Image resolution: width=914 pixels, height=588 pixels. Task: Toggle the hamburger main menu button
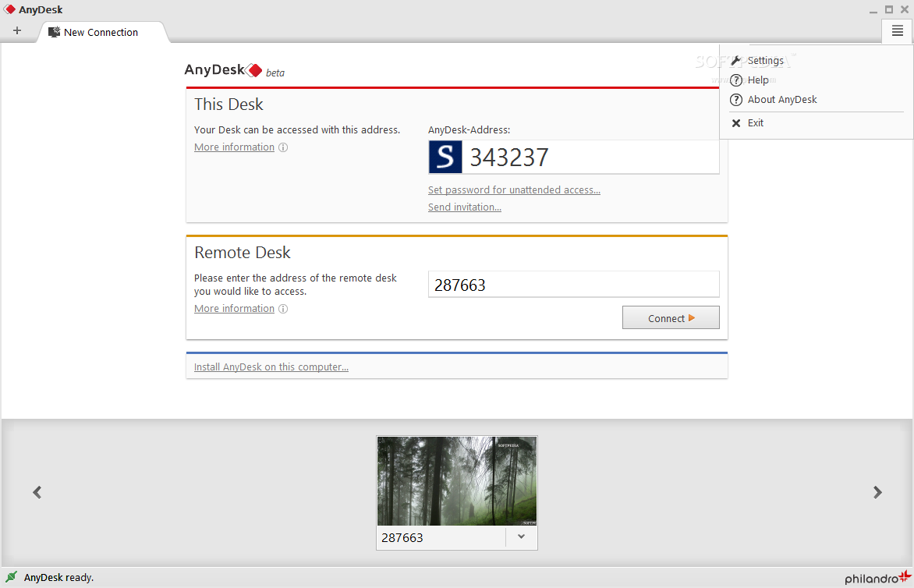point(897,31)
